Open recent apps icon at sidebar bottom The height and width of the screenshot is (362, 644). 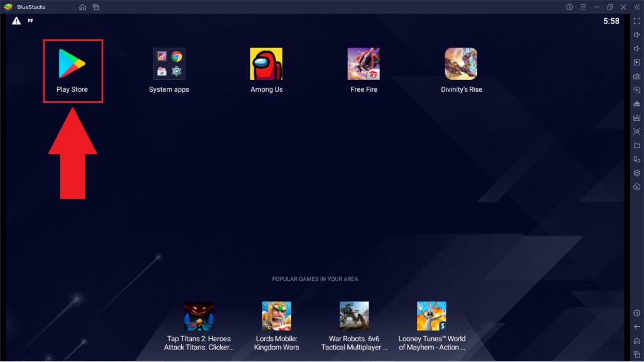click(636, 354)
